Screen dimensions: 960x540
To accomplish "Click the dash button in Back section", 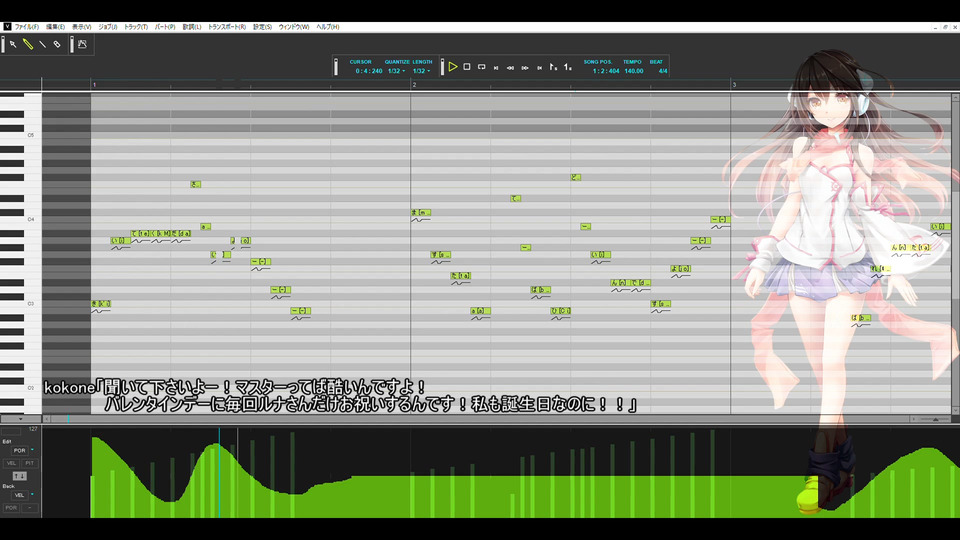I will [29, 508].
